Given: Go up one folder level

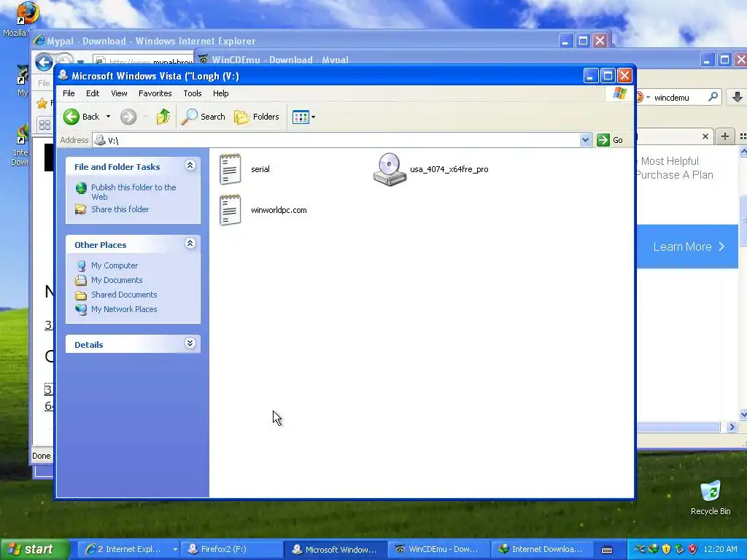Looking at the screenshot, I should pos(163,117).
